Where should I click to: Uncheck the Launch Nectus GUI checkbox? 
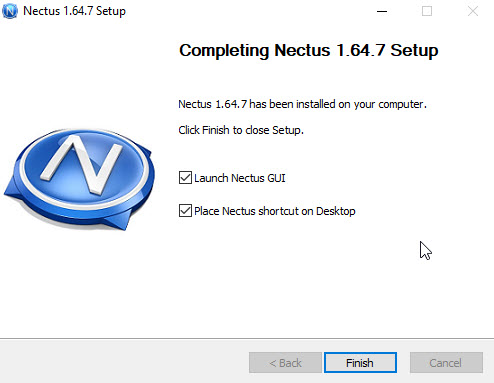[185, 178]
